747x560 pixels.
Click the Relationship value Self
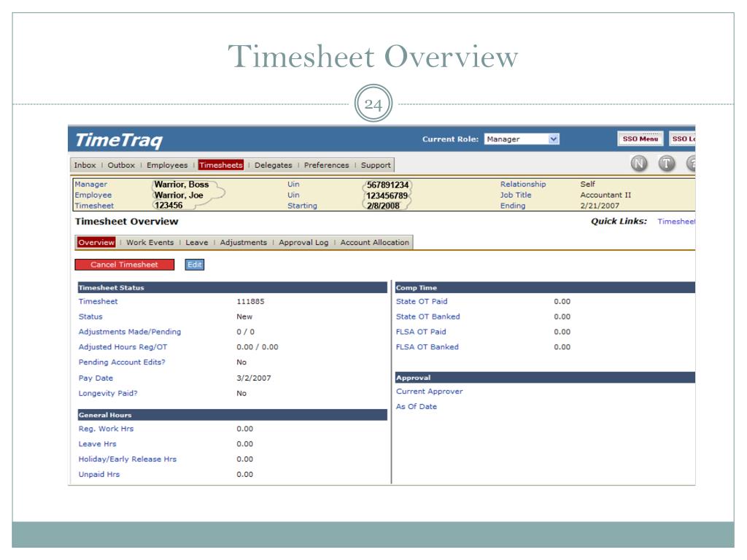[587, 184]
